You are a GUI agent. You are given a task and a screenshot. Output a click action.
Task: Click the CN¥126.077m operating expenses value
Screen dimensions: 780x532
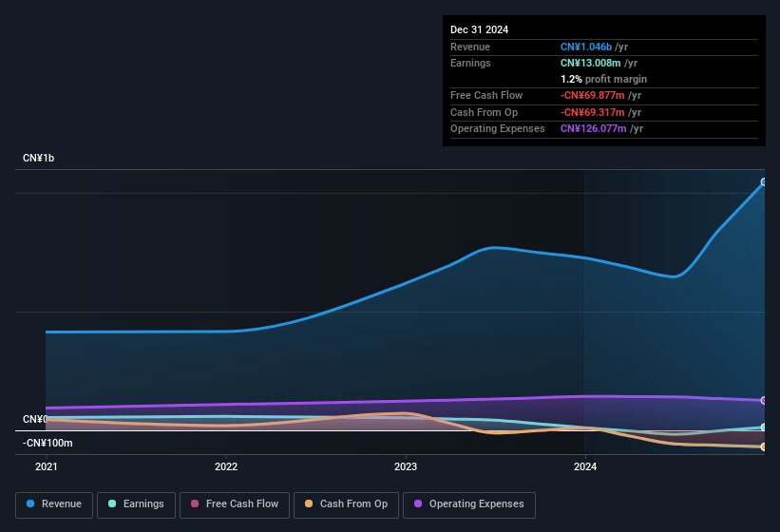coord(594,128)
